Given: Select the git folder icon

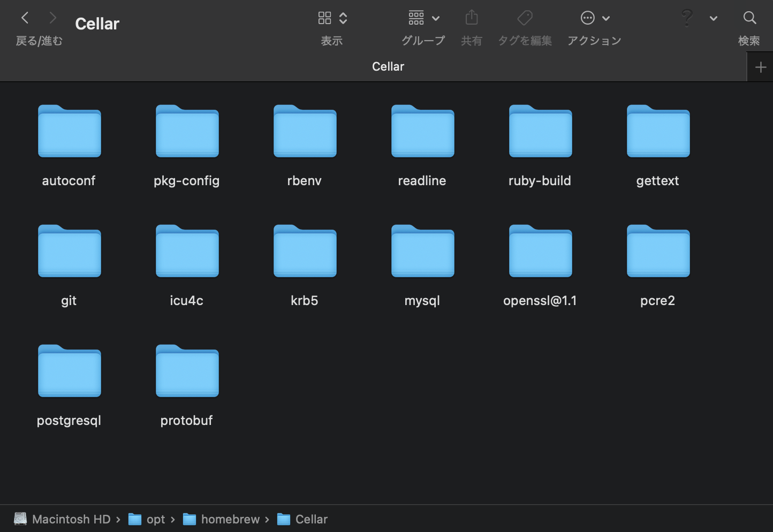Looking at the screenshot, I should (70, 251).
